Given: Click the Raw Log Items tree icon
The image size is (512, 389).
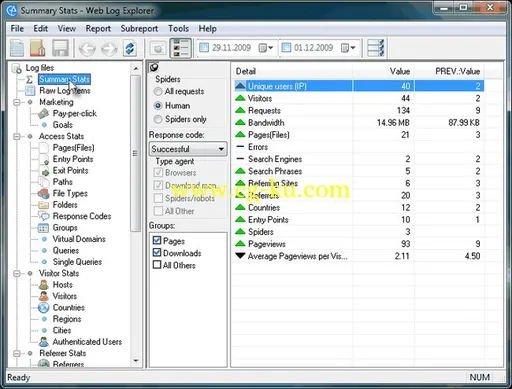Looking at the screenshot, I should coord(30,91).
